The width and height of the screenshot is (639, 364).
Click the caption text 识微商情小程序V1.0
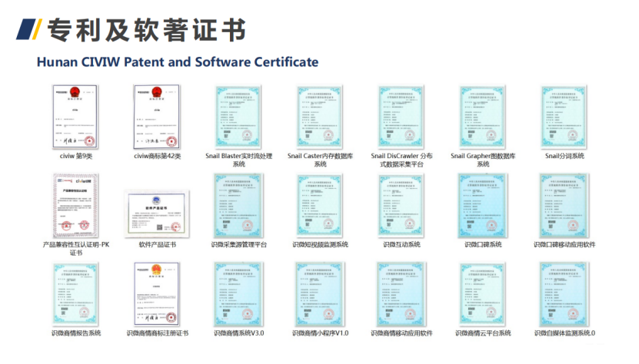pyautogui.click(x=321, y=333)
